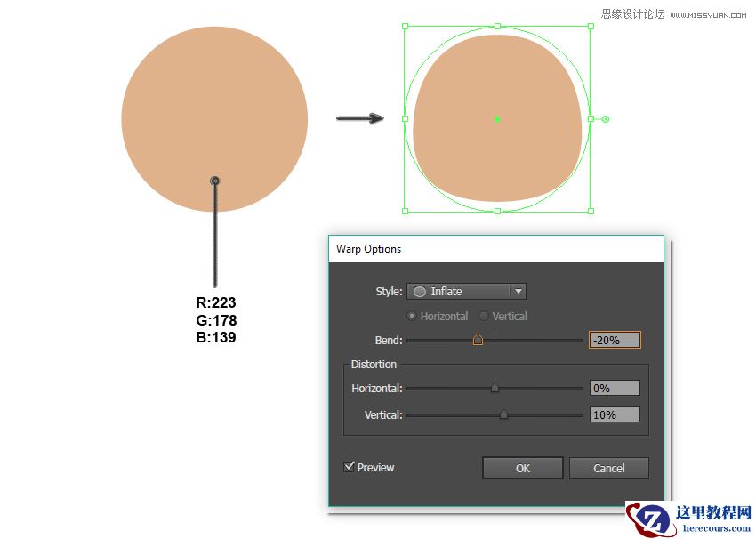Click the top-left bounding box handle
The height and width of the screenshot is (539, 756).
(x=405, y=27)
